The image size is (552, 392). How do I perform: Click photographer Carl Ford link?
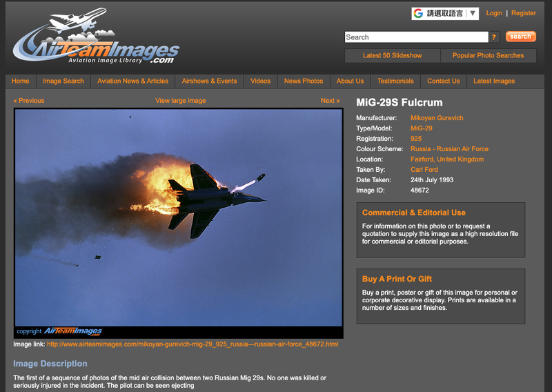[424, 170]
